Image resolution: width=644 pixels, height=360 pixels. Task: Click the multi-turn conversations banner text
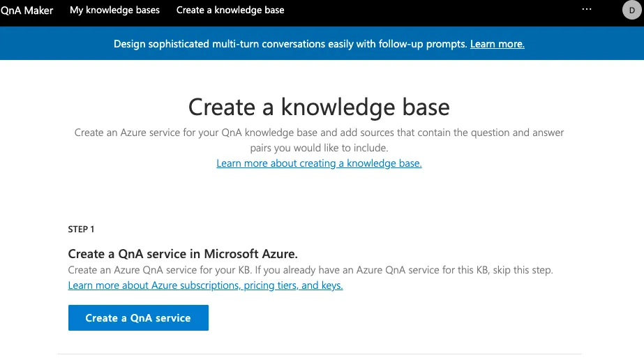tap(290, 44)
